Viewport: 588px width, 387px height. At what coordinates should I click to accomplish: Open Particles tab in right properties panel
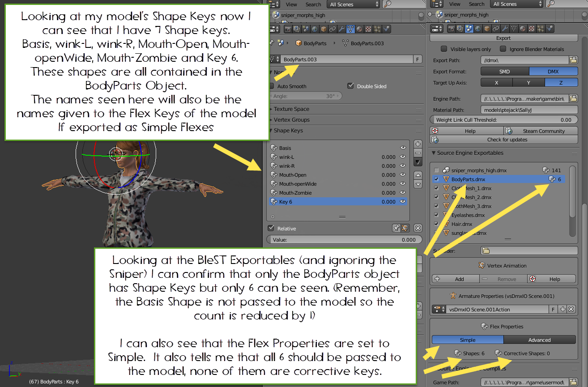point(541,29)
